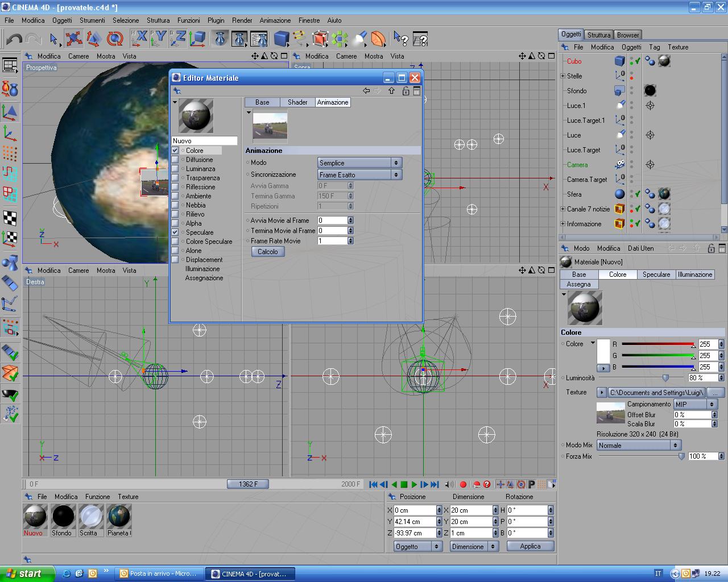728x582 pixels.
Task: Select the Rotate tool in the toolbar
Action: (115, 39)
